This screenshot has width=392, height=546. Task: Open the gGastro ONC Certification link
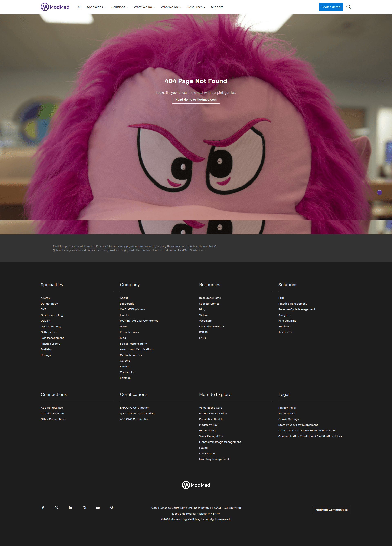pos(137,413)
